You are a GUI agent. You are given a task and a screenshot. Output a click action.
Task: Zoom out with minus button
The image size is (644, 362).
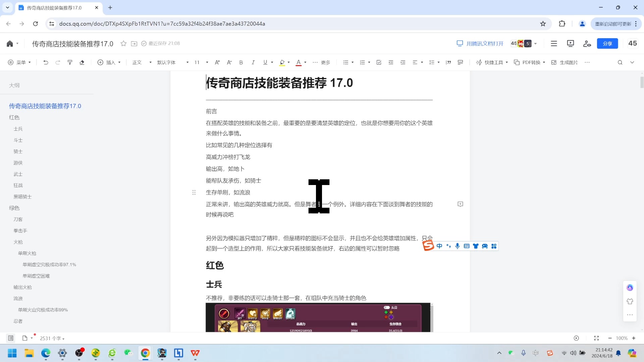pos(610,338)
